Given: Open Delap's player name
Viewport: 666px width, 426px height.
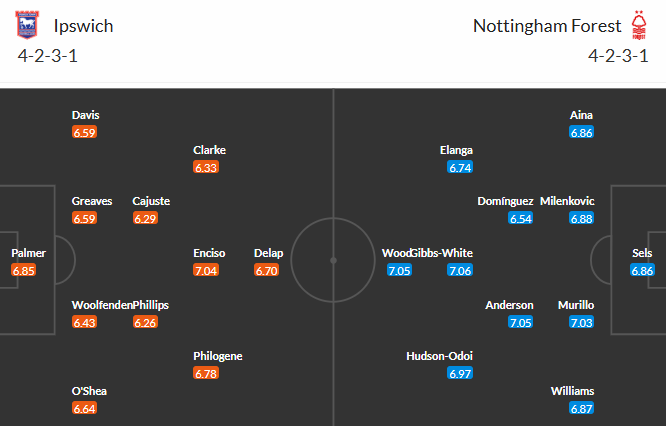Looking at the screenshot, I should tap(269, 253).
